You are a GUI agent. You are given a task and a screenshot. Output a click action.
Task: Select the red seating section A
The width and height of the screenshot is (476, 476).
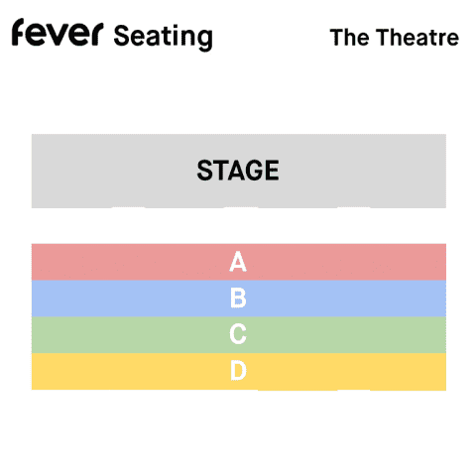point(239,262)
